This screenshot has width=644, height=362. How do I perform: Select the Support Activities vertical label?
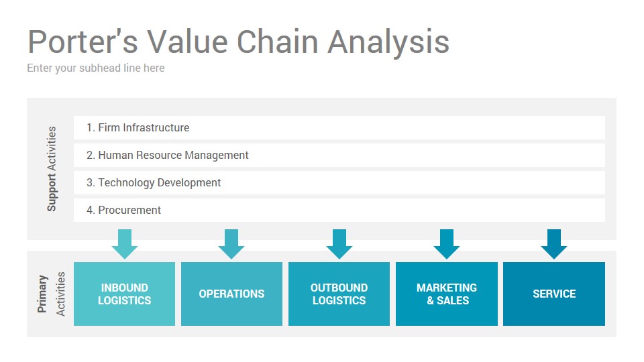pos(52,169)
